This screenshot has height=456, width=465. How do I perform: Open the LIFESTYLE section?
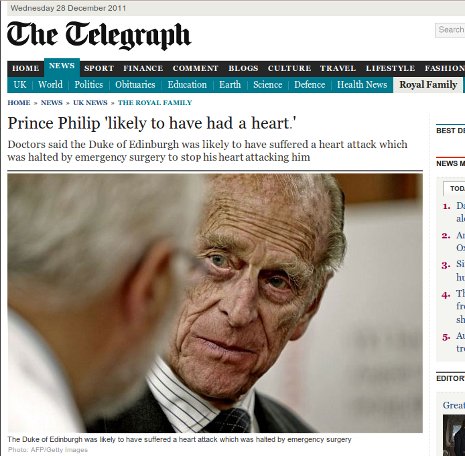coord(390,68)
